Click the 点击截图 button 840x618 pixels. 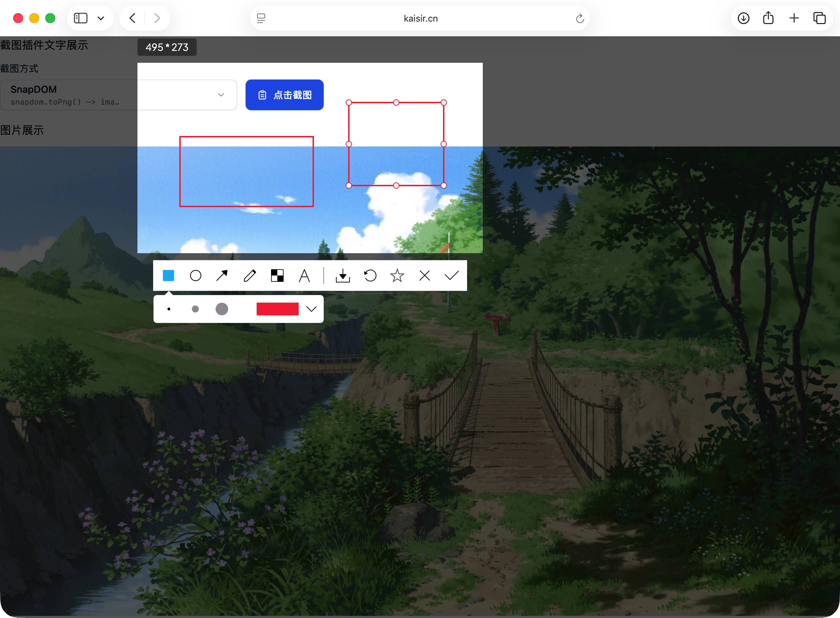[284, 95]
